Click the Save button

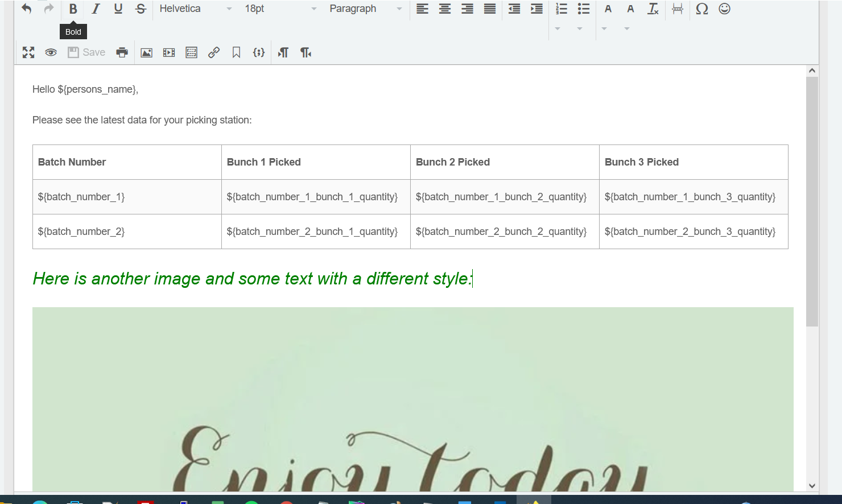click(x=86, y=53)
